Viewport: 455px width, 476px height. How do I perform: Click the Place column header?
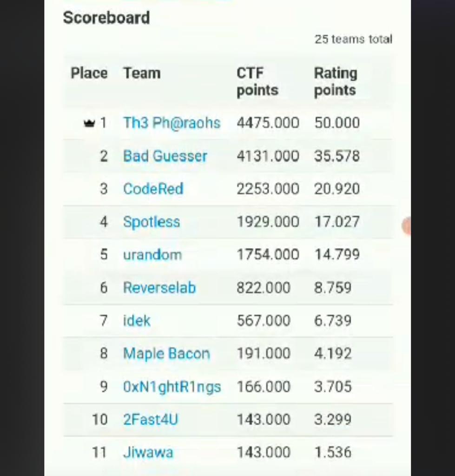89,73
